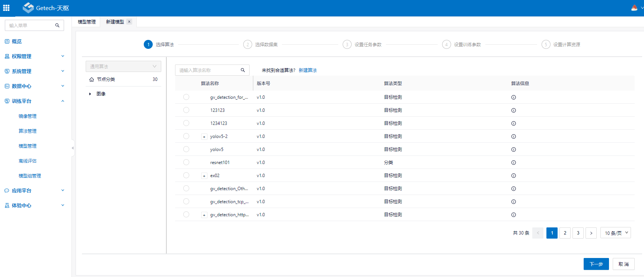The height and width of the screenshot is (277, 644).
Task: View info icon for gv_detection_Oth...
Action: pyautogui.click(x=514, y=189)
